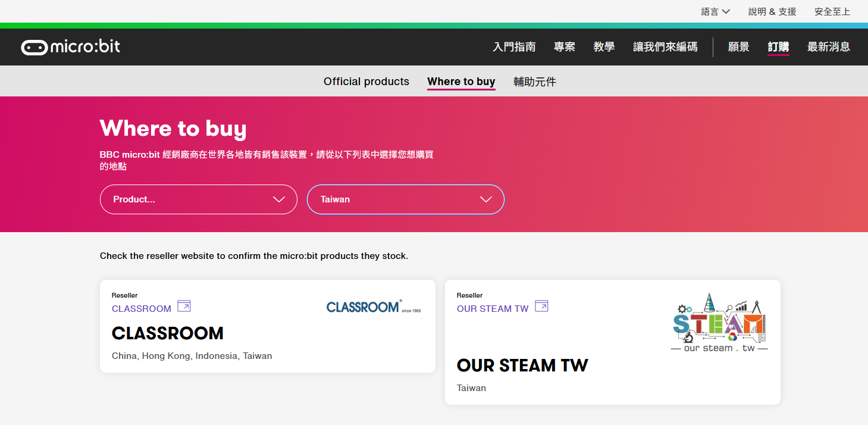Open external link icon next to OUR STEAM TW
The height and width of the screenshot is (425, 868).
(541, 307)
